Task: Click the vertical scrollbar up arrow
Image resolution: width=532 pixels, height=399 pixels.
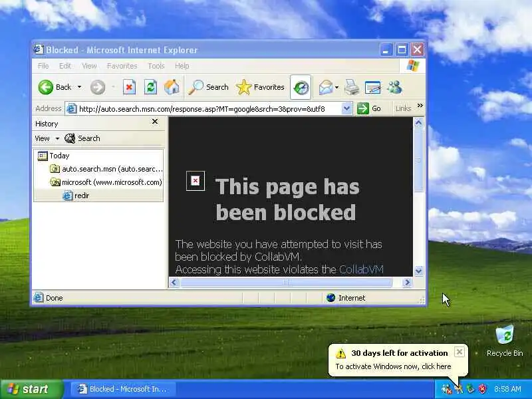Action: point(419,122)
